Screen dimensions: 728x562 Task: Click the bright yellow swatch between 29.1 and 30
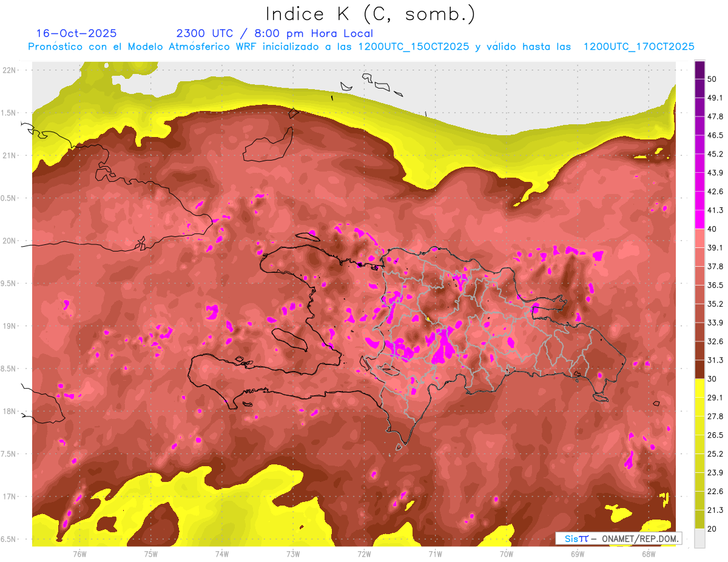pos(699,388)
